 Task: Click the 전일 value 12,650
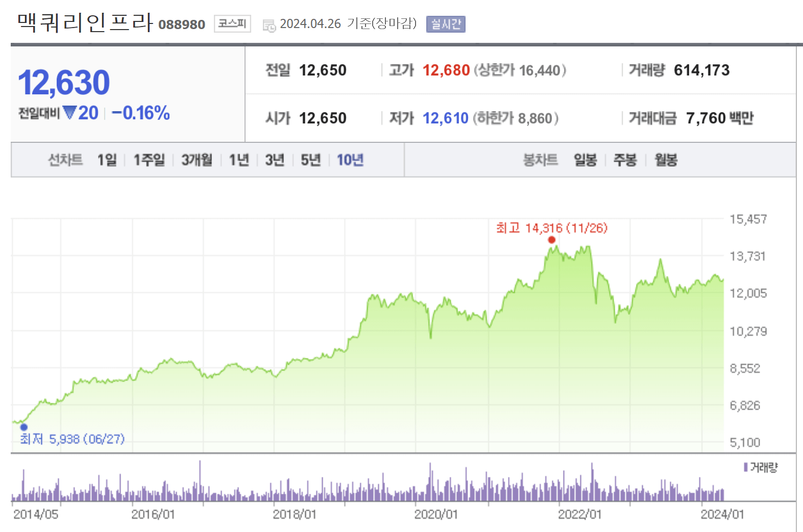tap(323, 70)
